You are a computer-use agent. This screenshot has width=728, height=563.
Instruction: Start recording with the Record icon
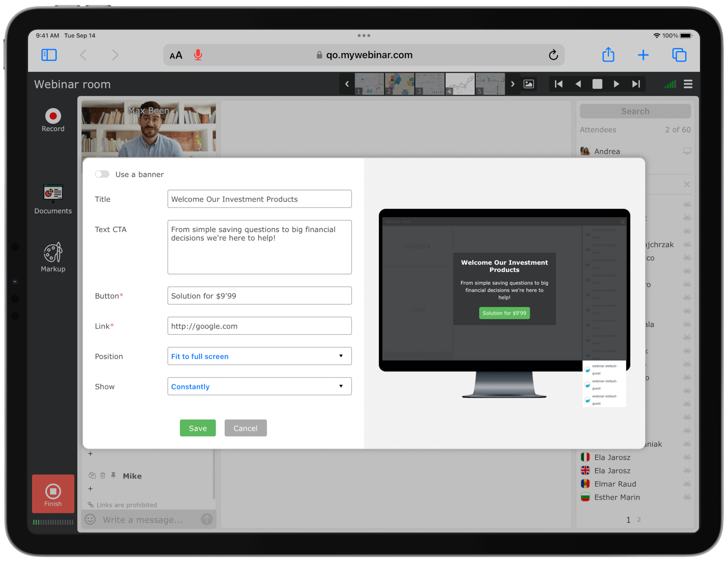pos(53,117)
